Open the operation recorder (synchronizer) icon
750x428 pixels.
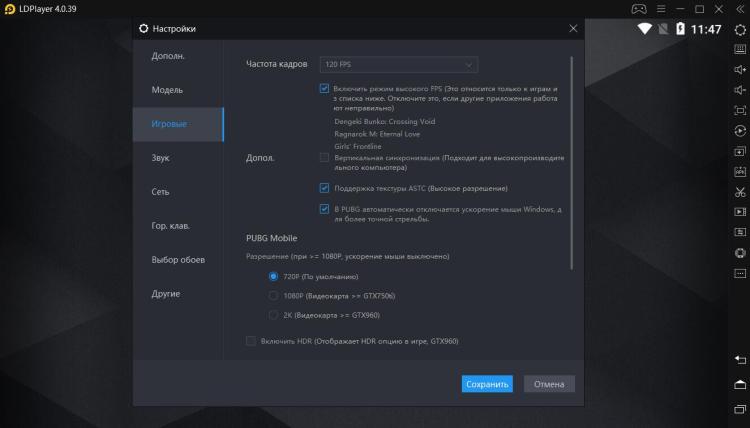pyautogui.click(x=740, y=131)
